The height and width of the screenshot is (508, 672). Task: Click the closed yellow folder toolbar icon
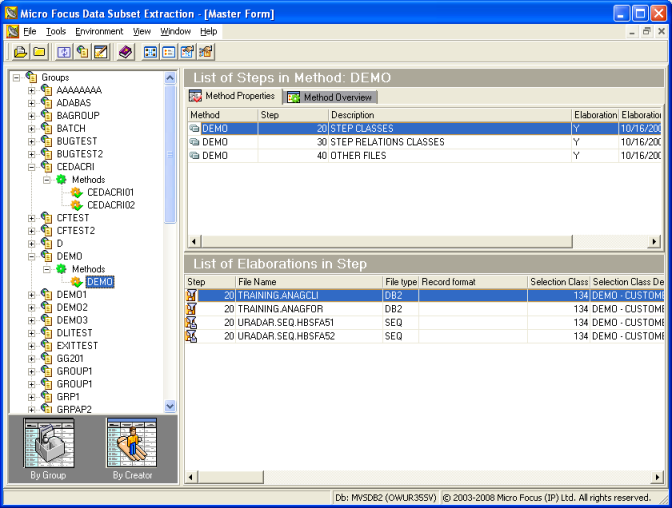(x=38, y=52)
